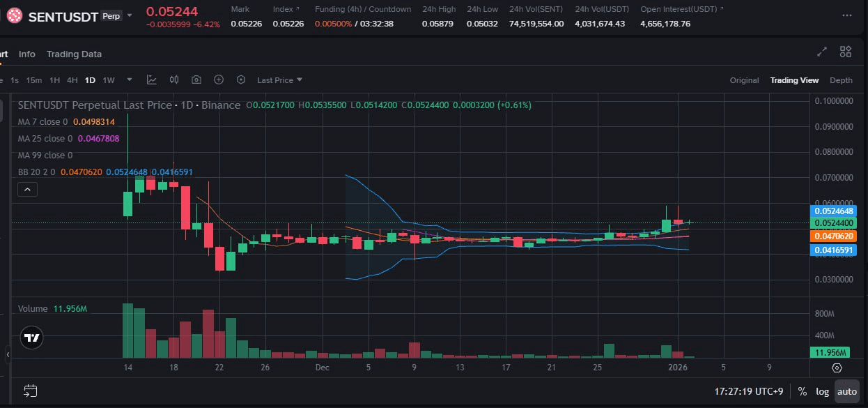Image resolution: width=868 pixels, height=408 pixels.
Task: Click the trade panel icon bottom left
Action: 30,391
